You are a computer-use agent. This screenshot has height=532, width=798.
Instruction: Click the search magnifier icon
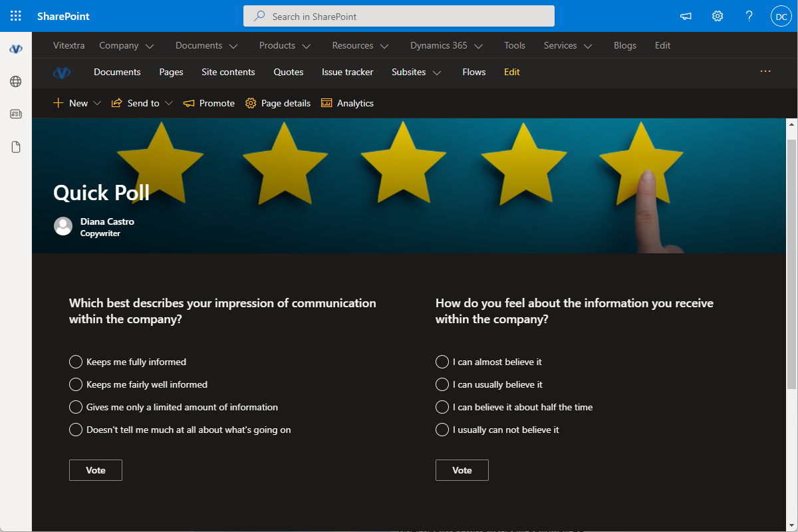click(259, 16)
